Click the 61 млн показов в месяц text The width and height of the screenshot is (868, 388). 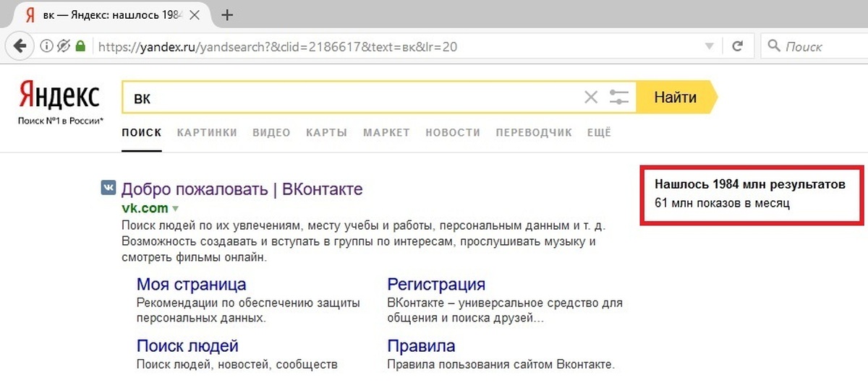(722, 203)
